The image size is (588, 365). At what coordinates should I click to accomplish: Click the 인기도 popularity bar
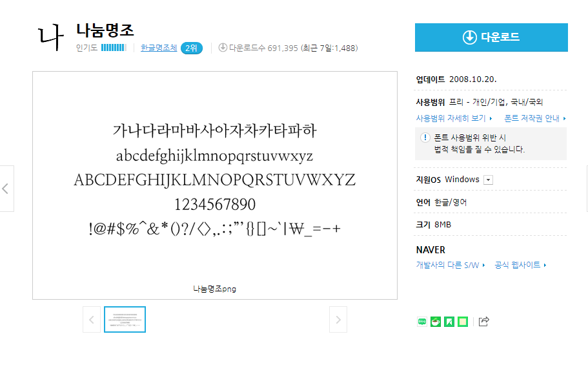pos(114,48)
